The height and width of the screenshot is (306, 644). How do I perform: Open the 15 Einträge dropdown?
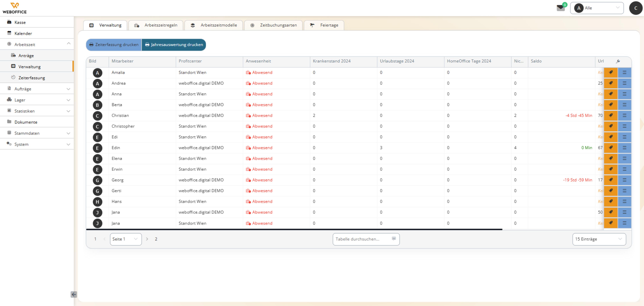click(x=599, y=239)
